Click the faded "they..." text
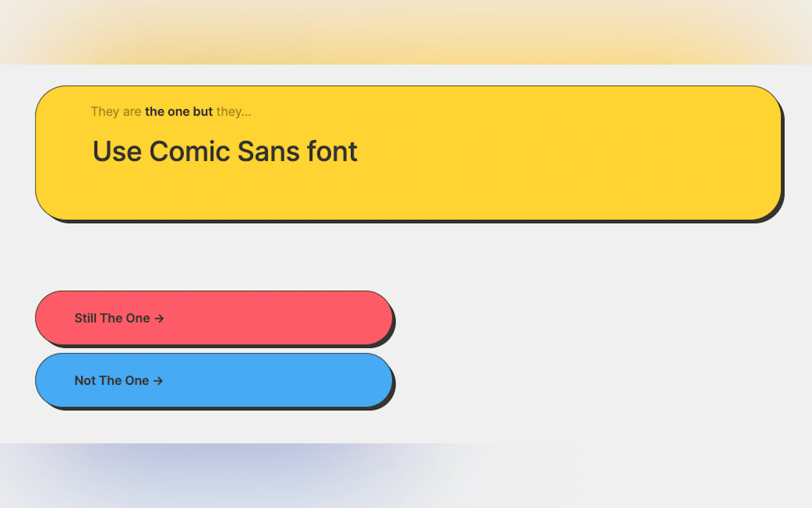Viewport: 812px width, 508px height. pos(234,112)
